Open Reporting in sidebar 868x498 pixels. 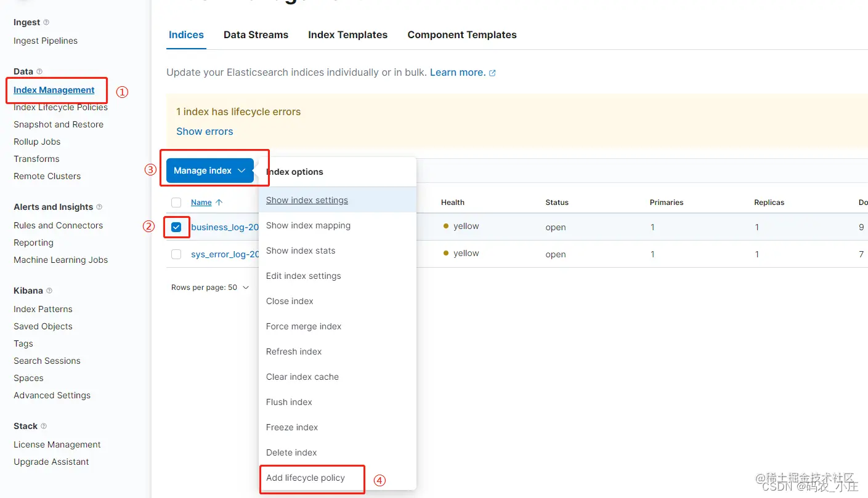[33, 243]
